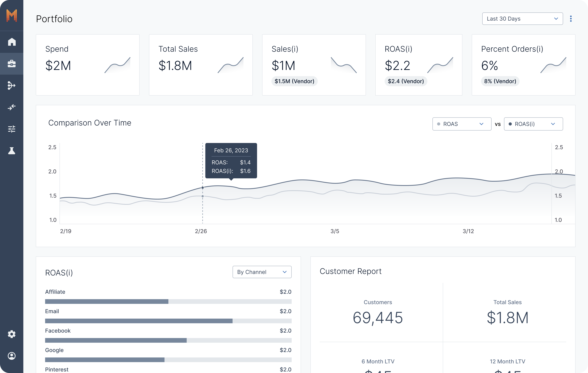This screenshot has height=373, width=588.
Task: Open the tuning sliders sidebar icon
Action: pos(11,129)
